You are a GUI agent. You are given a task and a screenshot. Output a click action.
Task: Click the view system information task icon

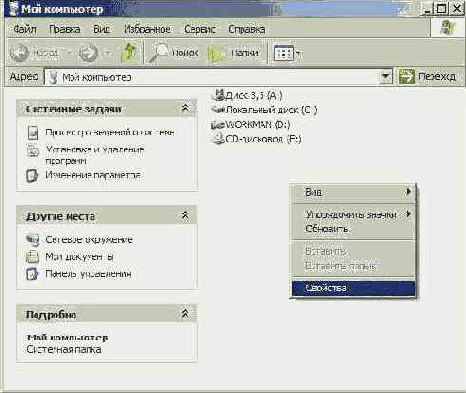click(33, 133)
